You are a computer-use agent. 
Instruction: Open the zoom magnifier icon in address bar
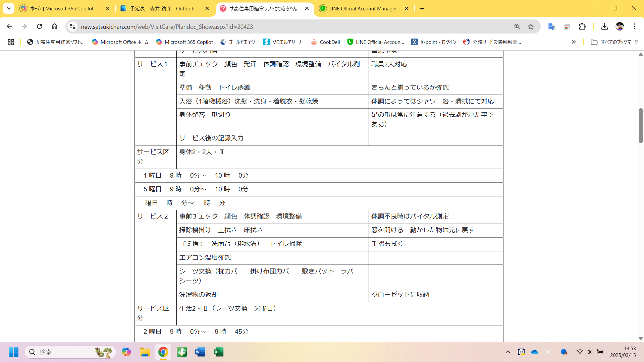pos(517,26)
